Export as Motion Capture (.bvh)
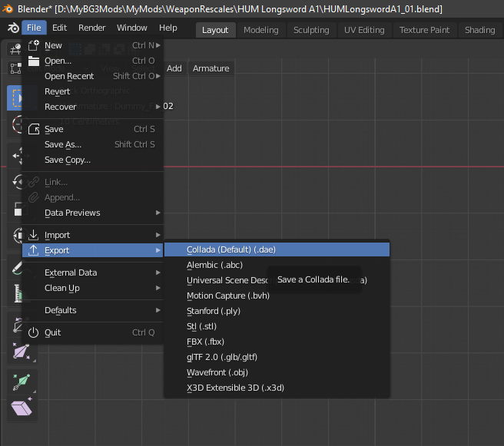Image resolution: width=504 pixels, height=446 pixels. tap(277, 296)
